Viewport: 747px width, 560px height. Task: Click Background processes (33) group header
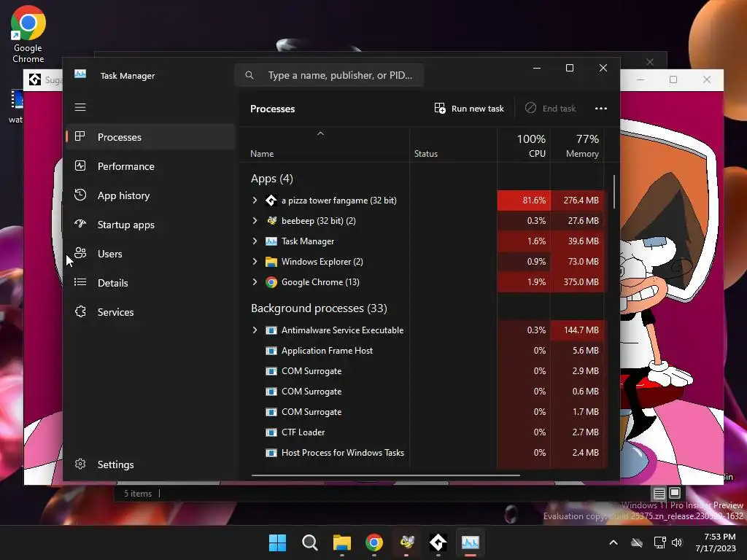click(319, 308)
